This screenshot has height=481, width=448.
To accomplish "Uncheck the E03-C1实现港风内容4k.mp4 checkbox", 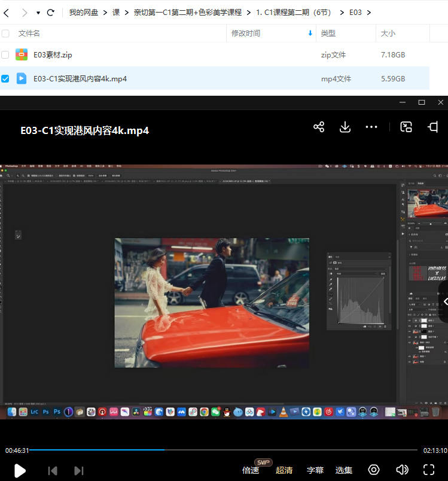I will pyautogui.click(x=5, y=78).
